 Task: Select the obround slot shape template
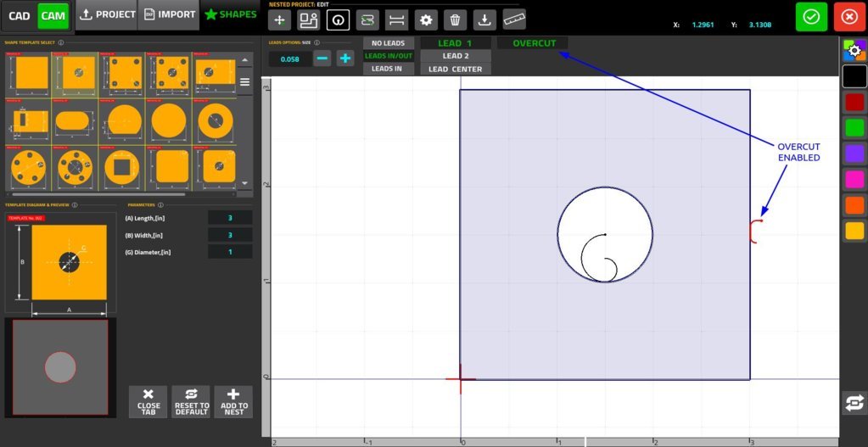coord(75,121)
